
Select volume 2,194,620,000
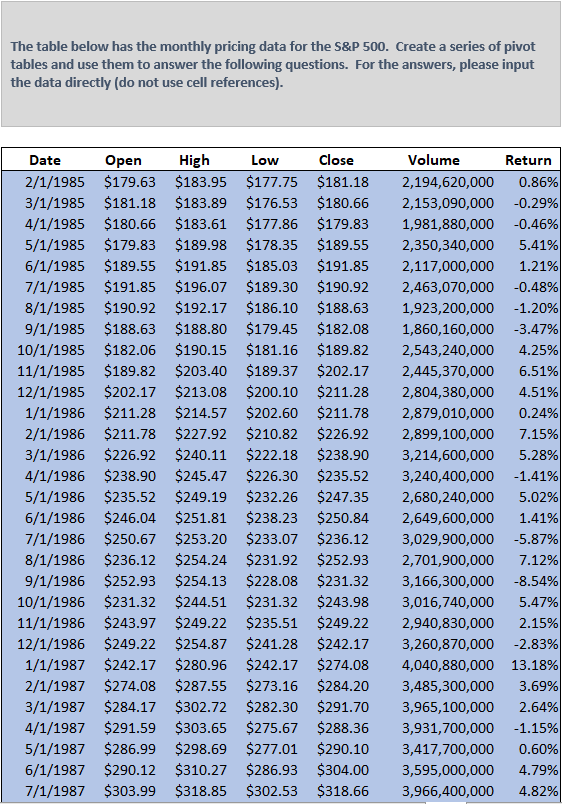(x=448, y=182)
